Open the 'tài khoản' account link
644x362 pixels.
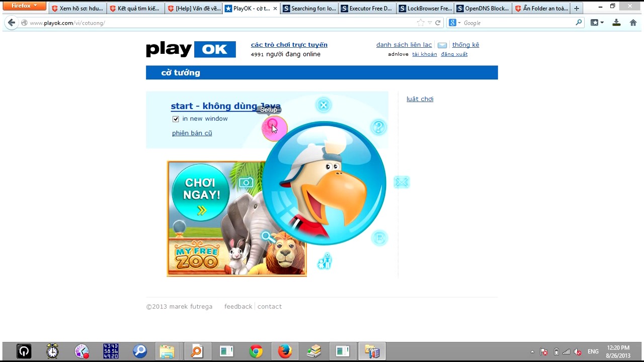coord(425,54)
